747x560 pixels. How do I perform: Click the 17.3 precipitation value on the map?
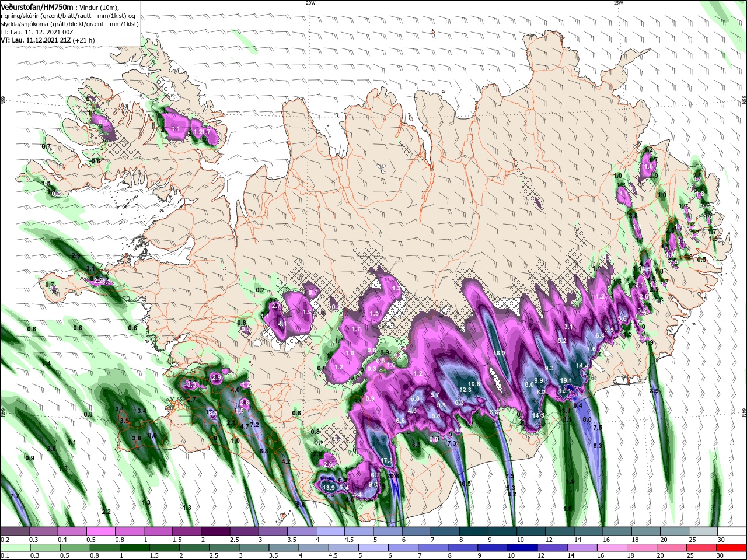tap(387, 461)
